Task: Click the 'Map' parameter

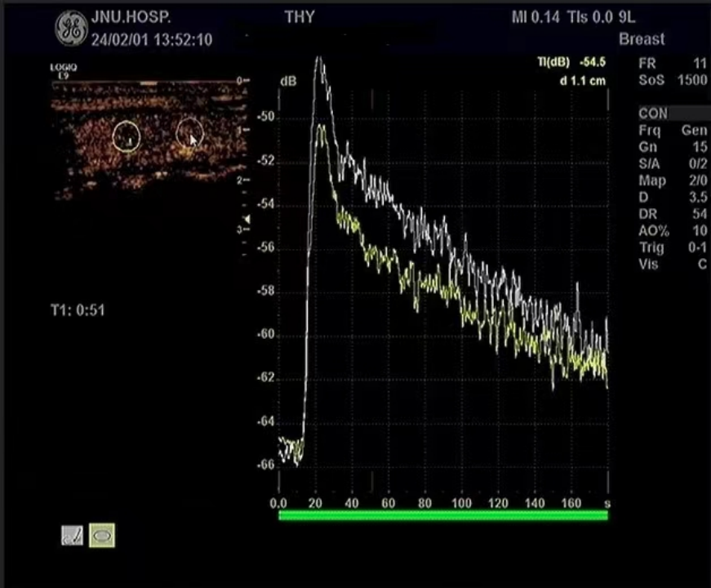Action: click(673, 180)
